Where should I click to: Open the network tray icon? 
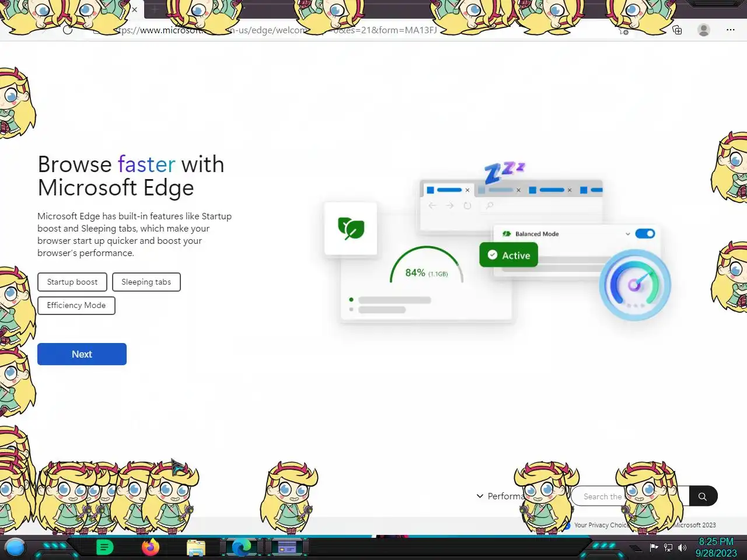pos(668,548)
